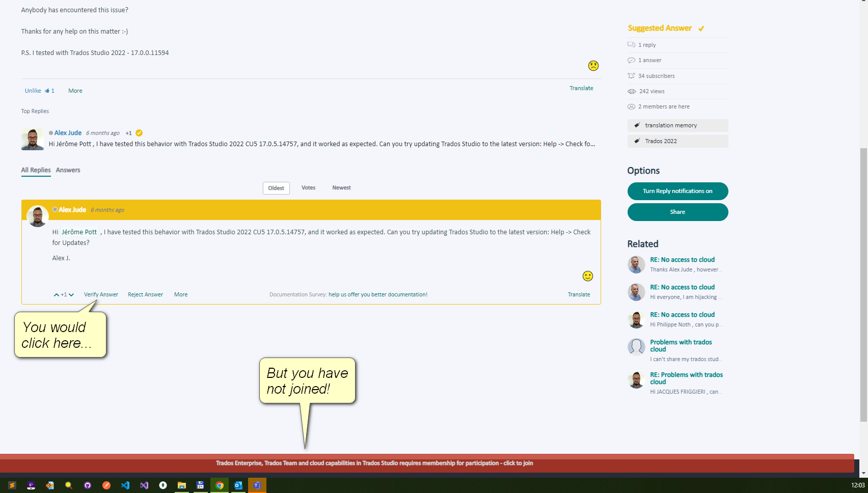Sort replies by Votes
Image resolution: width=868 pixels, height=493 pixels.
308,188
